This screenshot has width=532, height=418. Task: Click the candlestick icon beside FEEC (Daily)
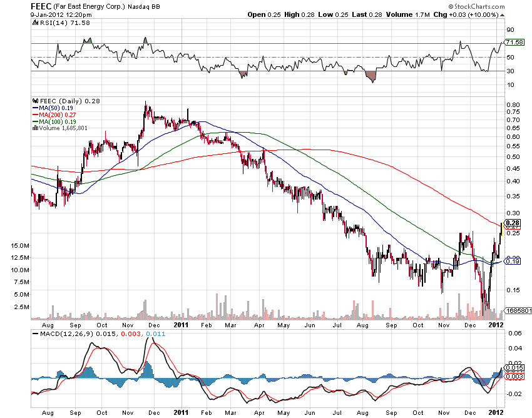click(x=34, y=101)
